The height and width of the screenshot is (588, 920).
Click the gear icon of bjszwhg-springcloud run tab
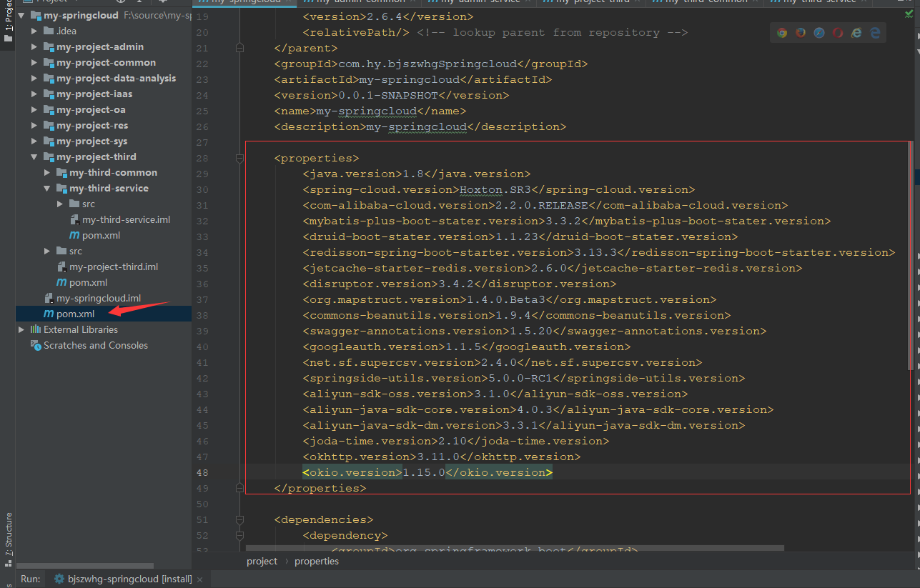pos(60,579)
